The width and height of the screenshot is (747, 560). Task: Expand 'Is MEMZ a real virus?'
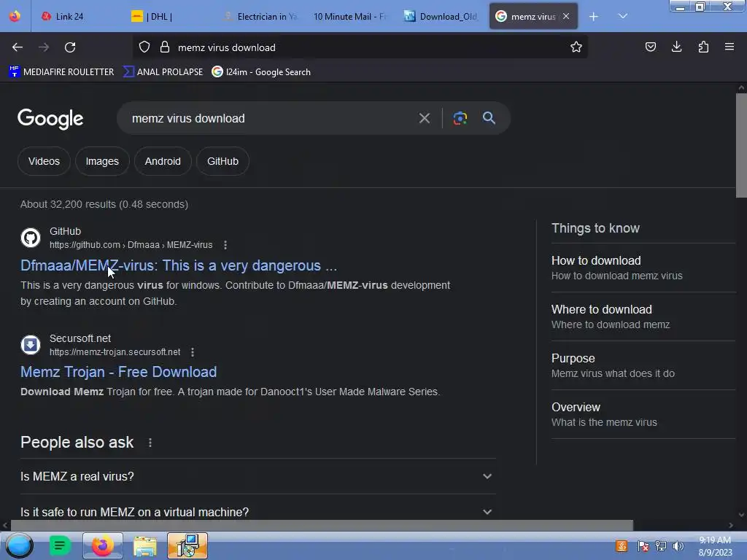258,476
